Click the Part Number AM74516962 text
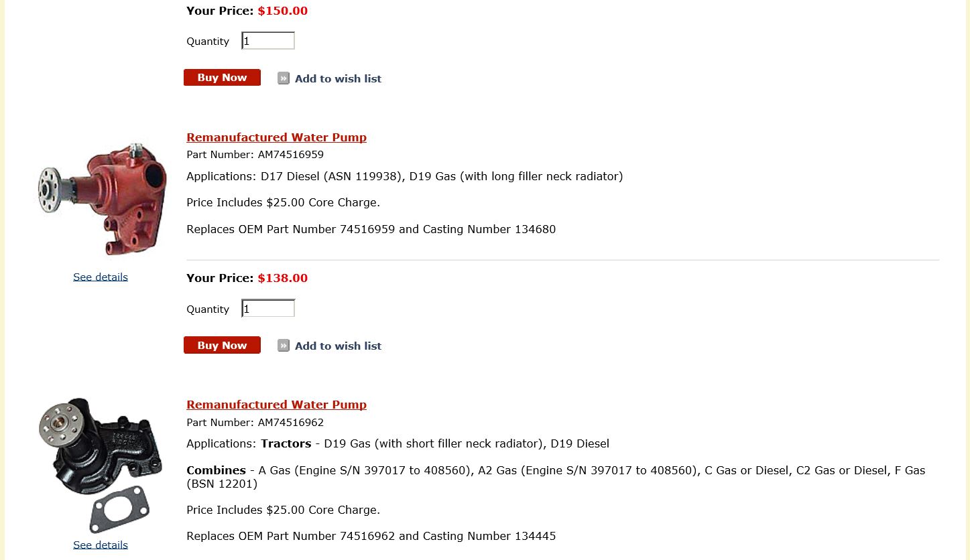Viewport: 970px width, 560px height. click(x=255, y=423)
